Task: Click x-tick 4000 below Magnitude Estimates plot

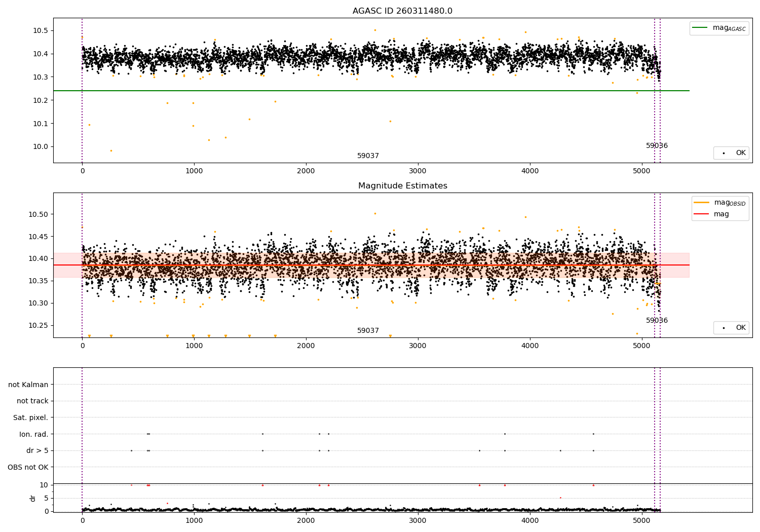Action: [x=530, y=346]
